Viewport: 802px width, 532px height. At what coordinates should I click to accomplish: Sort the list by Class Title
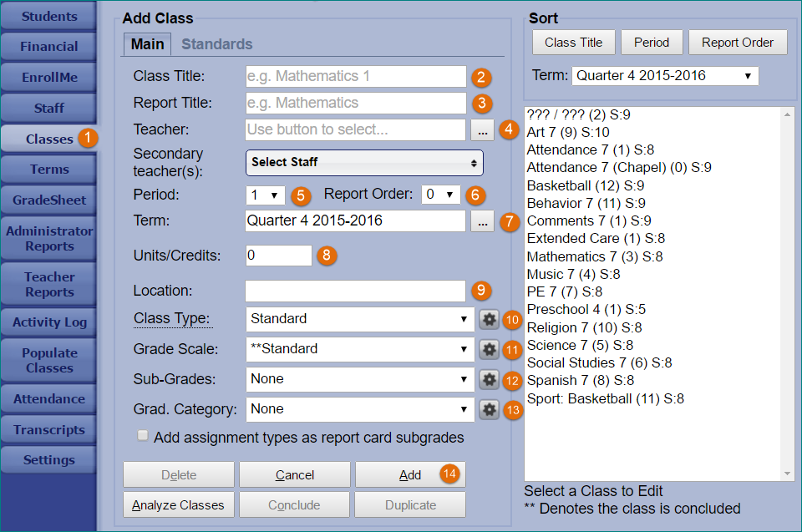573,43
